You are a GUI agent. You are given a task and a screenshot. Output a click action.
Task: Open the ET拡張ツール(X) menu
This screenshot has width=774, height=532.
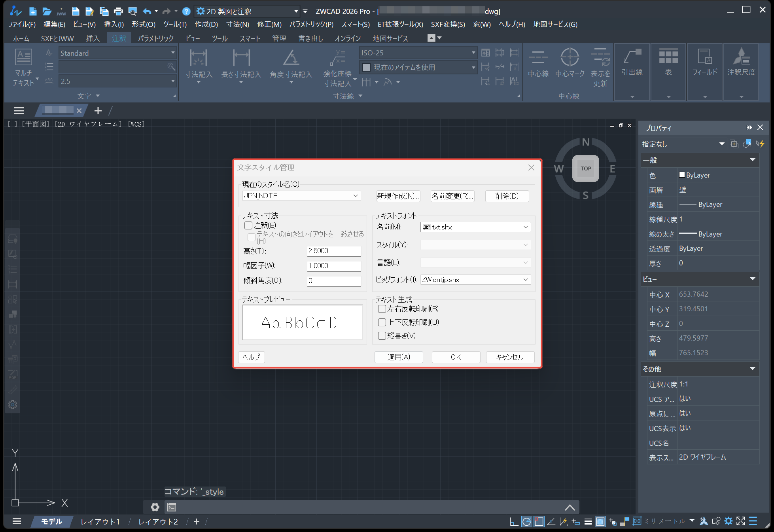[400, 25]
